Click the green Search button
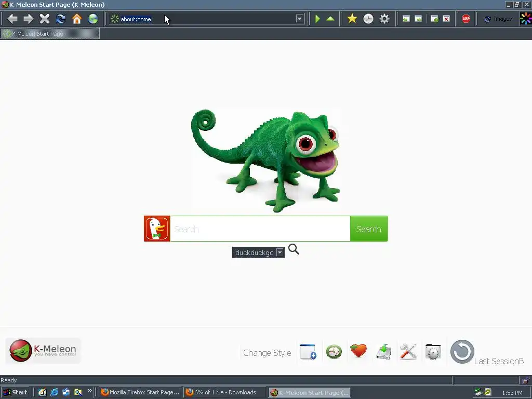 369,229
